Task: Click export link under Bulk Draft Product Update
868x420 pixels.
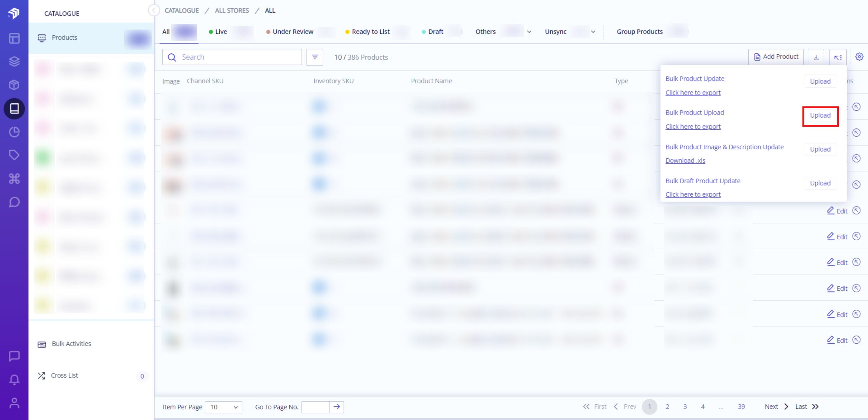Action: click(693, 194)
